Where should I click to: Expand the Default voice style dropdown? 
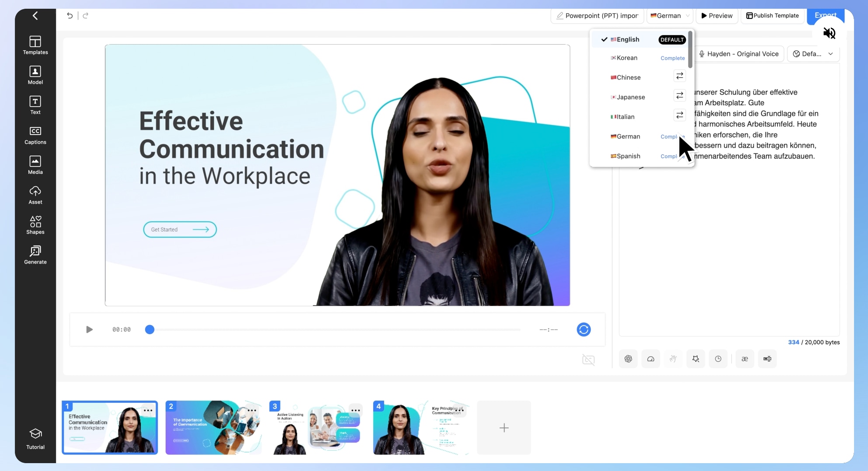point(813,54)
